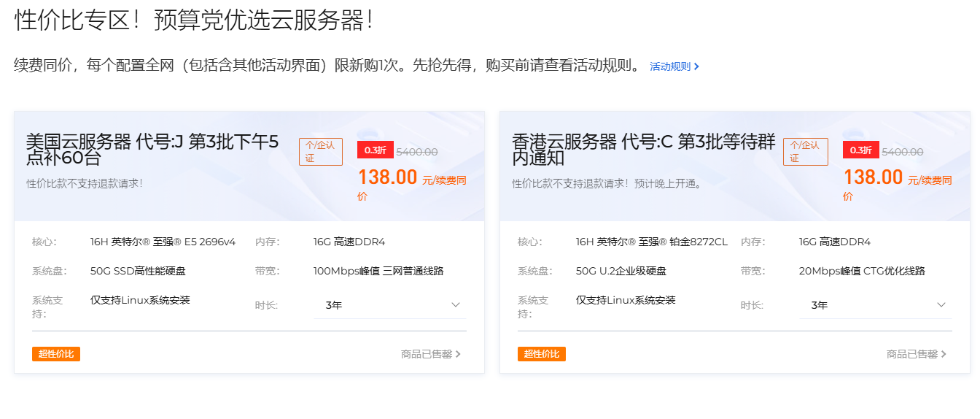Expand the 时长 dropdown on the 香港云服务器 card
Image resolution: width=980 pixels, height=419 pixels.
(x=879, y=305)
